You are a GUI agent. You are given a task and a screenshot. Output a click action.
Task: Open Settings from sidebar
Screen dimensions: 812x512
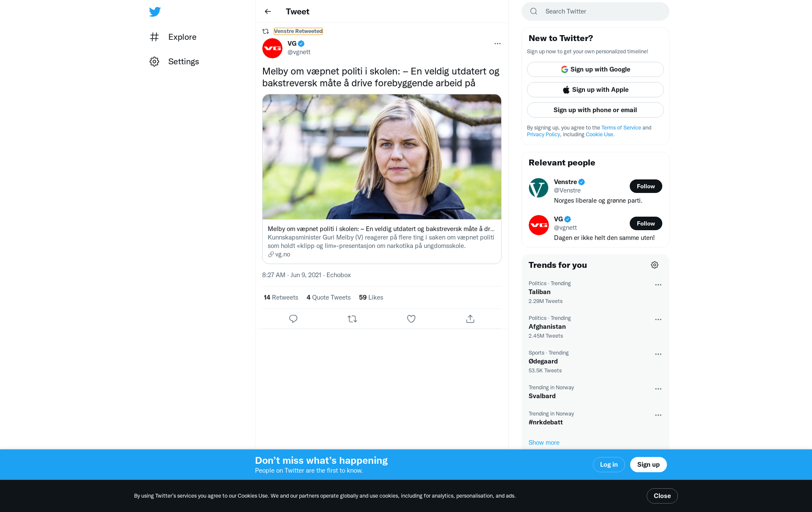pyautogui.click(x=174, y=61)
